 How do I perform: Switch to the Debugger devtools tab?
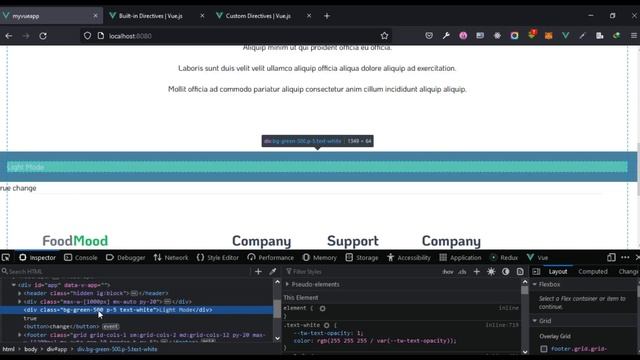125,258
